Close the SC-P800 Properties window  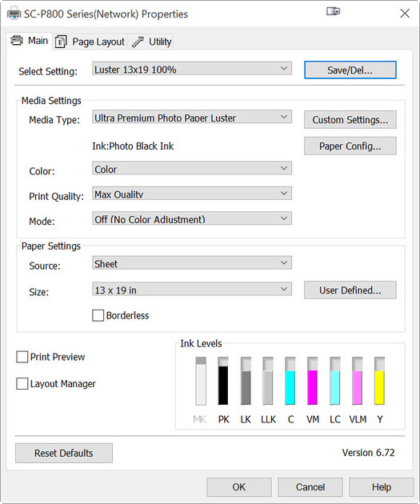coord(405,13)
